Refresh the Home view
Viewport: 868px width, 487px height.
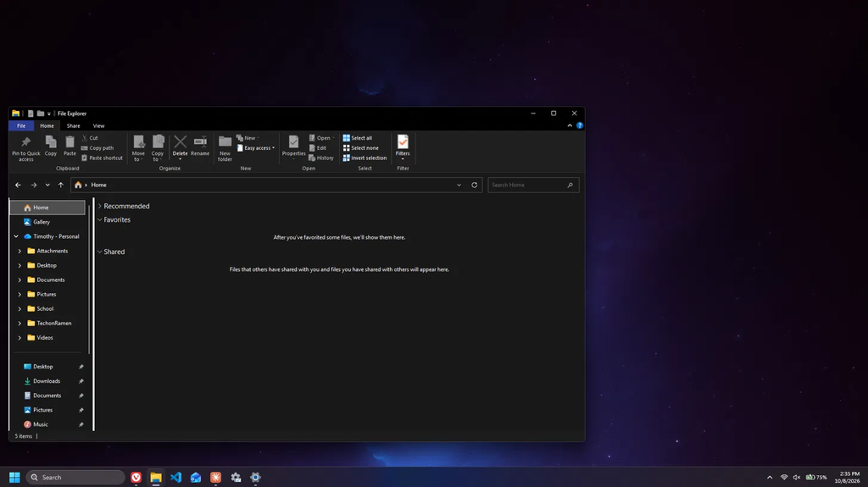475,185
